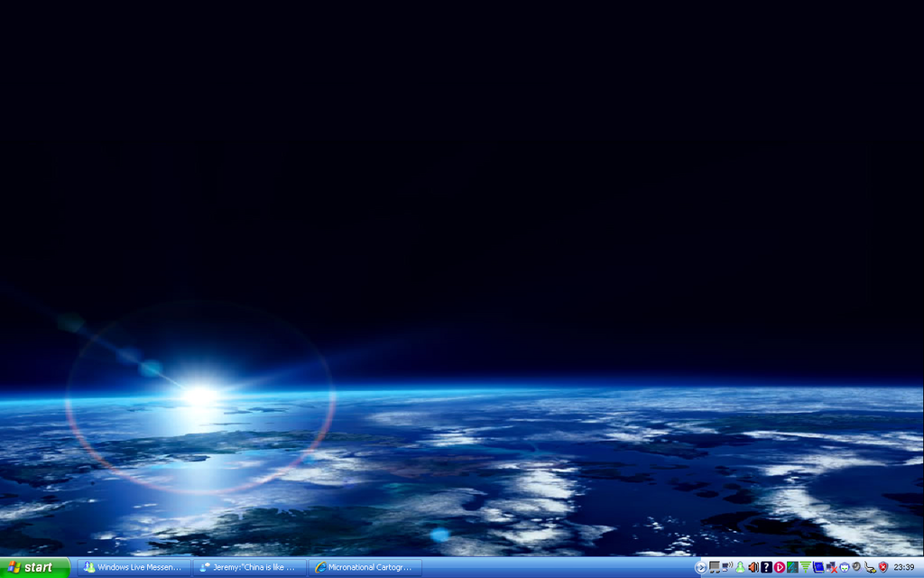Switch to Micronational Cartography browser window
The height and width of the screenshot is (578, 924).
[x=365, y=567]
